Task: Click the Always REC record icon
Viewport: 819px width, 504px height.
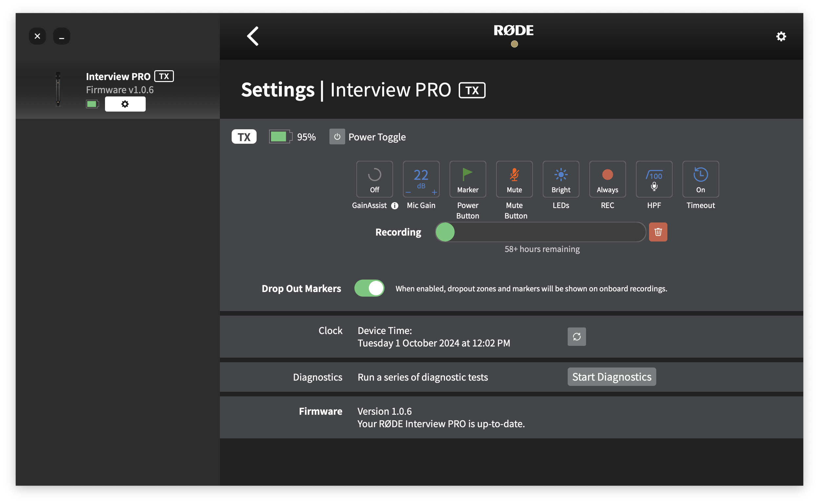Action: 607,175
